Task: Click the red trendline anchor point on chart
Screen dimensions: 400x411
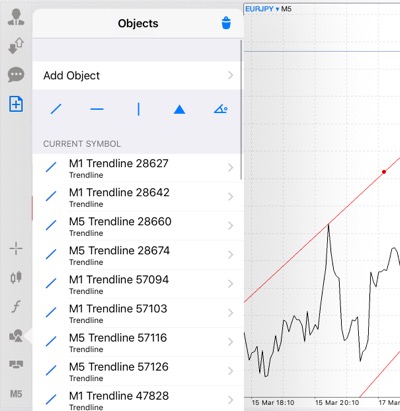Action: (384, 172)
